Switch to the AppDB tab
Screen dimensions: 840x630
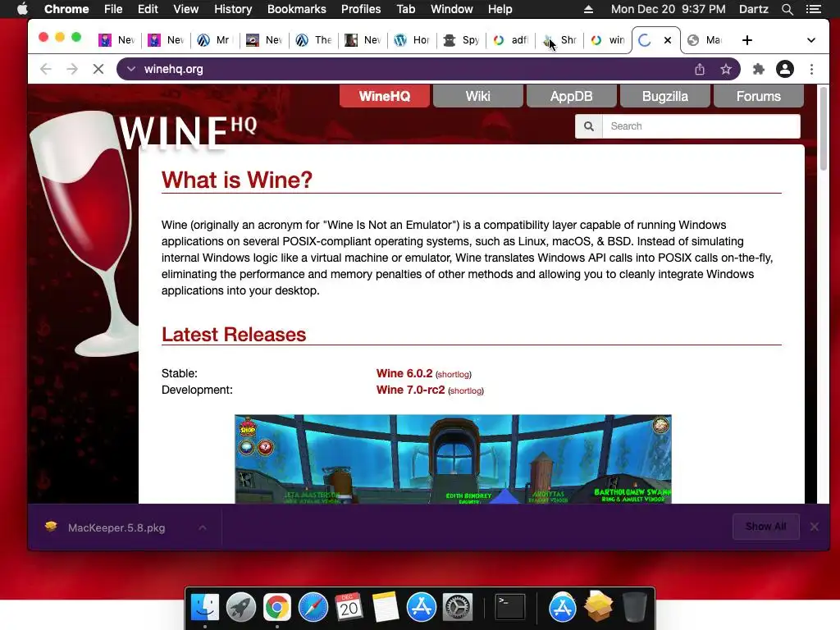pos(571,97)
